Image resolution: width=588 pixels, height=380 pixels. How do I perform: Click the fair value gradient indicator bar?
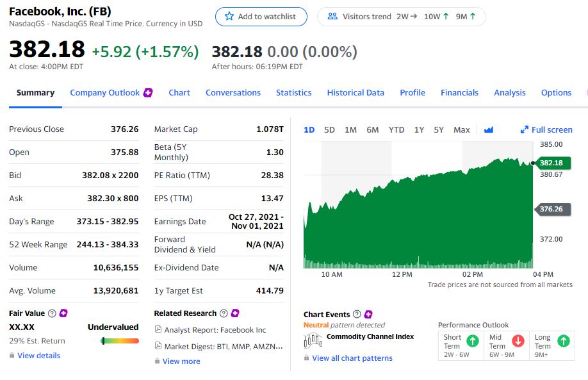point(120,341)
